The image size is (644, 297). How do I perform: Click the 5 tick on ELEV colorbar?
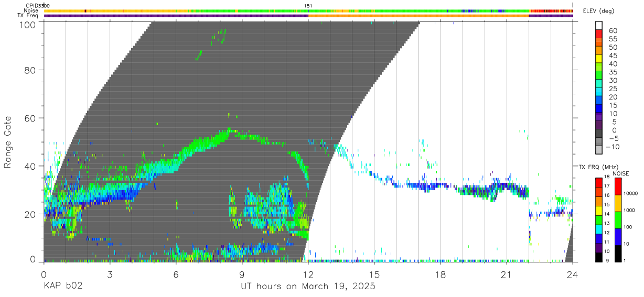click(x=615, y=122)
